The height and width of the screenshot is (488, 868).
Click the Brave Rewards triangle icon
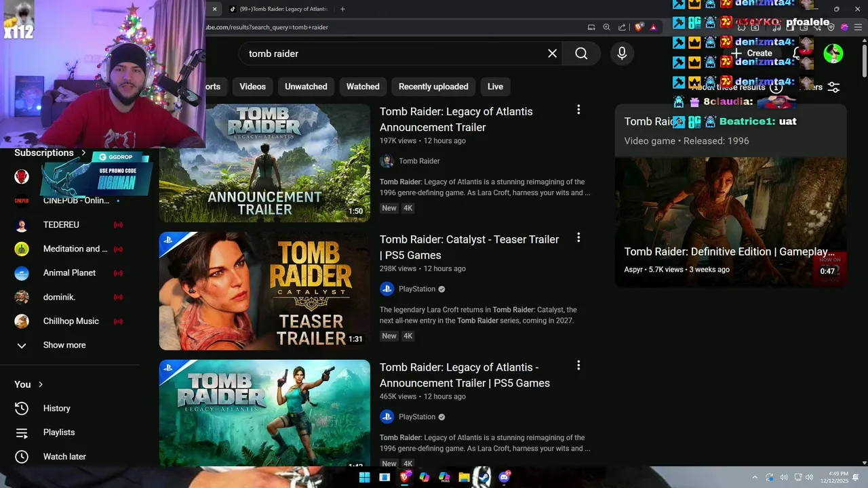[x=653, y=27]
